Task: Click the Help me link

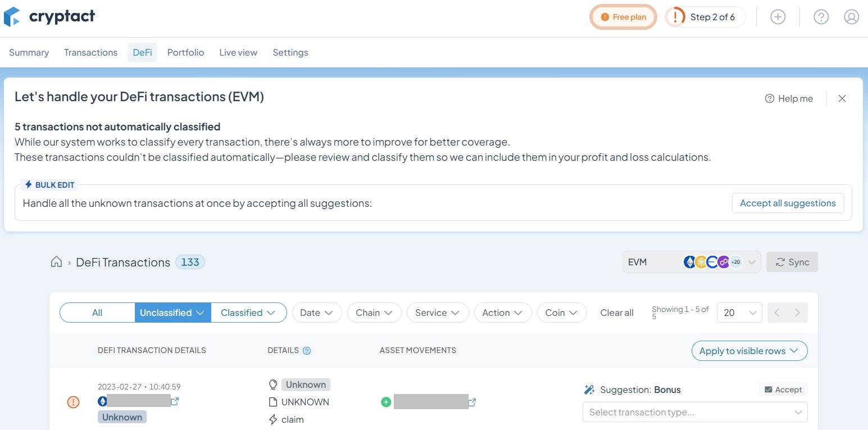Action: point(789,98)
